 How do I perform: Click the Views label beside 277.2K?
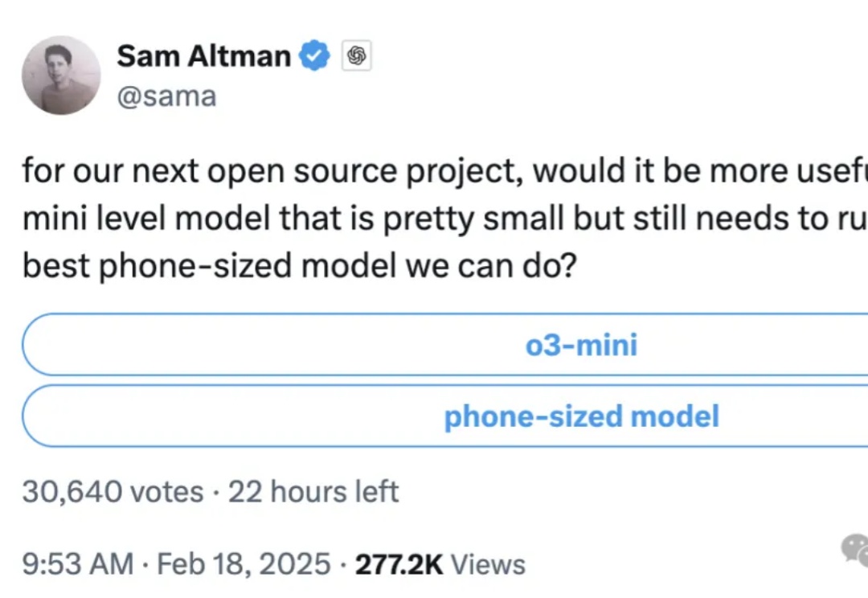tap(488, 564)
